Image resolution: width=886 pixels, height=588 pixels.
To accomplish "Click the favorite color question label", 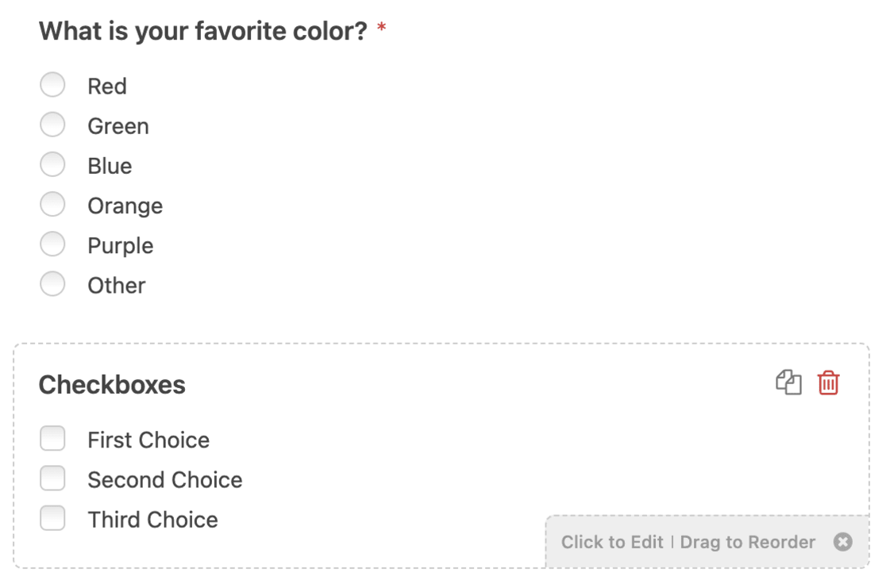I will click(202, 32).
